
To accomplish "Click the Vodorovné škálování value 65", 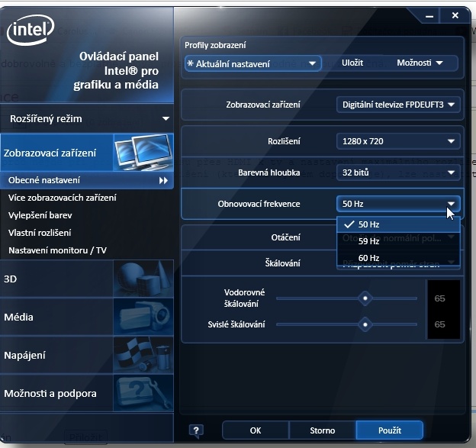I will pyautogui.click(x=439, y=298).
